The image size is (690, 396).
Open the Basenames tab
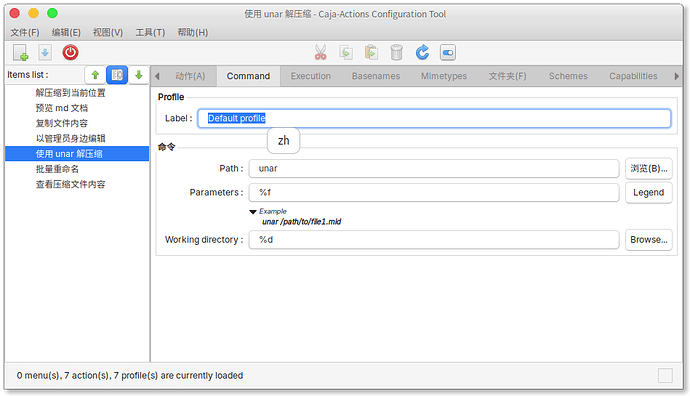[376, 76]
